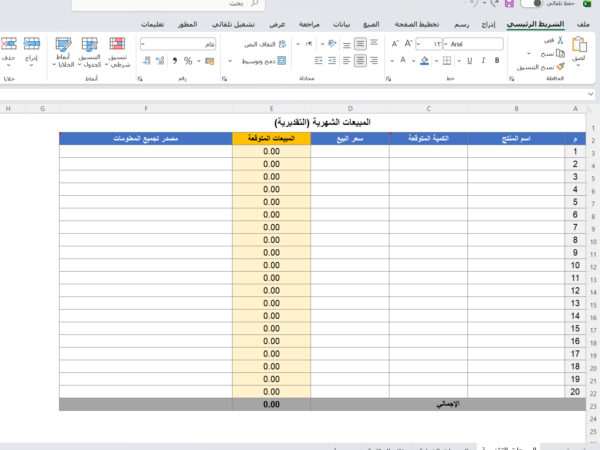This screenshot has width=600, height=450.
Task: Click the Paste clipboard icon
Action: tap(579, 45)
